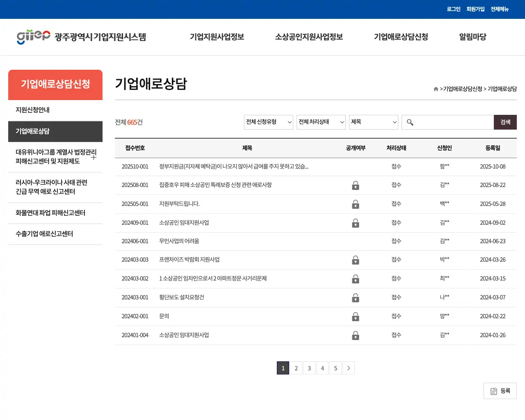This screenshot has width=525, height=420.
Task: Open the 제목 search type dropdown
Action: (x=373, y=122)
